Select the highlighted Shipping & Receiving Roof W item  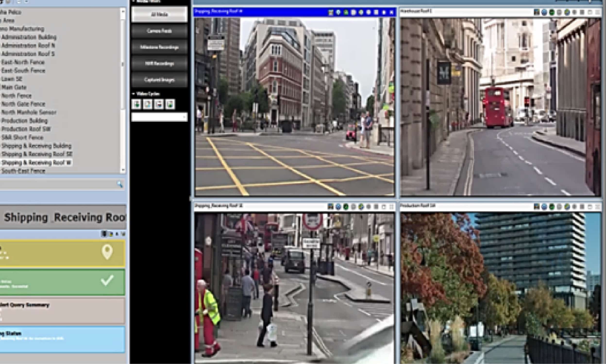[36, 163]
